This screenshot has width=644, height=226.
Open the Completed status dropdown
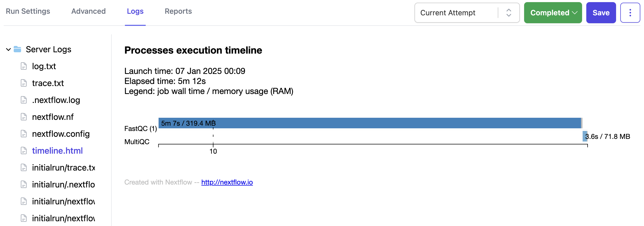553,12
